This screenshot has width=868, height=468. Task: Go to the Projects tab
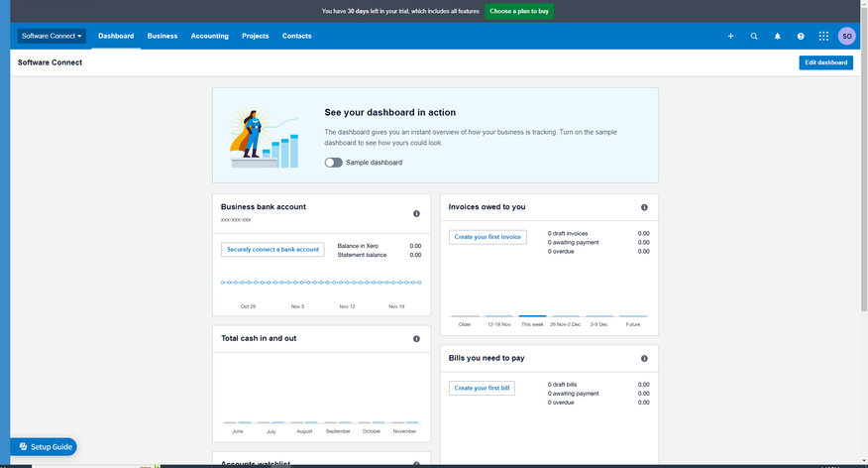tap(255, 36)
